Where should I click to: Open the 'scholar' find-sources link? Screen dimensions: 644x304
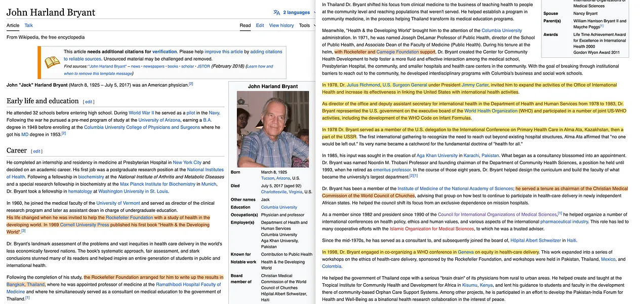coord(188,66)
